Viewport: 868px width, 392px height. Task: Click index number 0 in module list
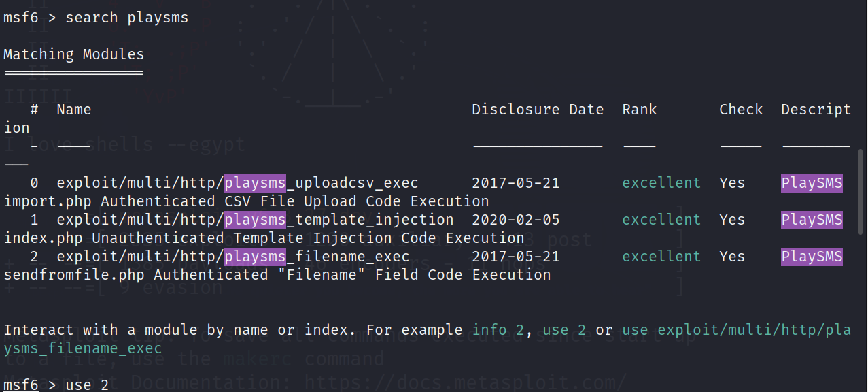[35, 183]
